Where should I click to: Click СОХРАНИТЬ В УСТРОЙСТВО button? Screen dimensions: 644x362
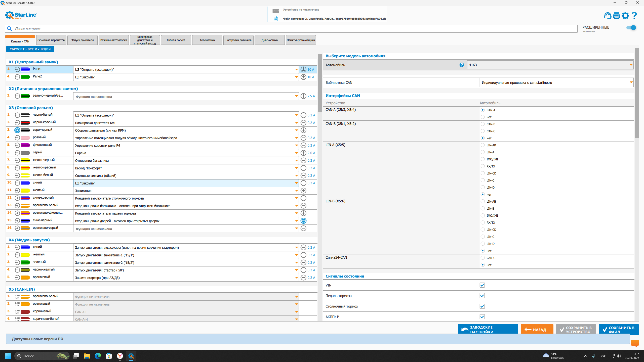576,330
